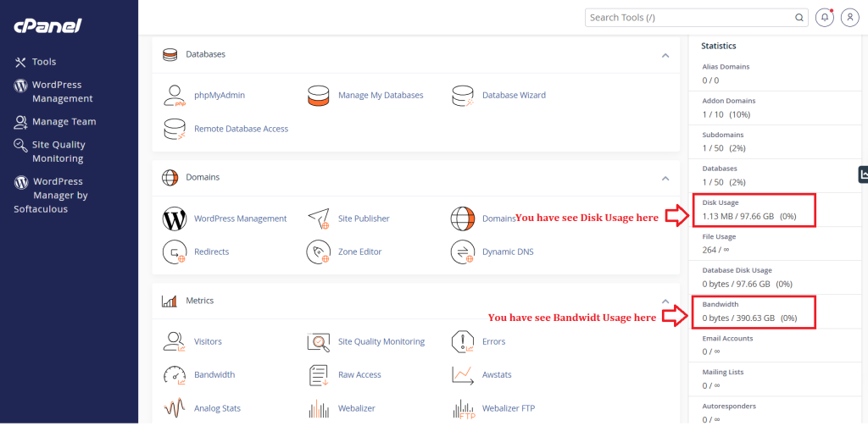This screenshot has height=426, width=868.
Task: Click the Webalizer FTP icon
Action: (x=463, y=408)
